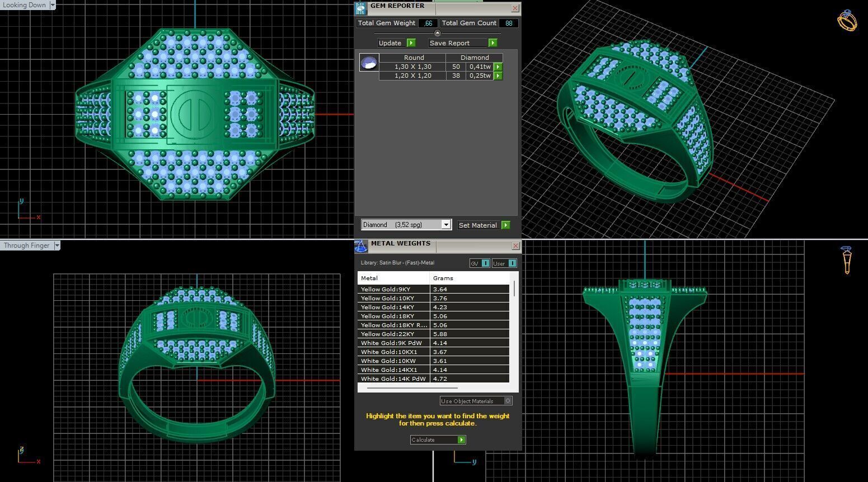
Task: Close the Gem Reporter panel
Action: point(515,8)
